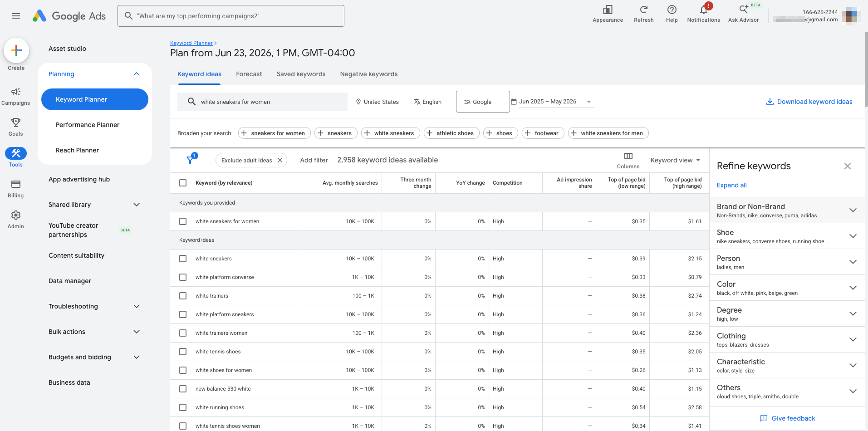
Task: Click the Keyword Planner breadcrumb link
Action: 191,43
